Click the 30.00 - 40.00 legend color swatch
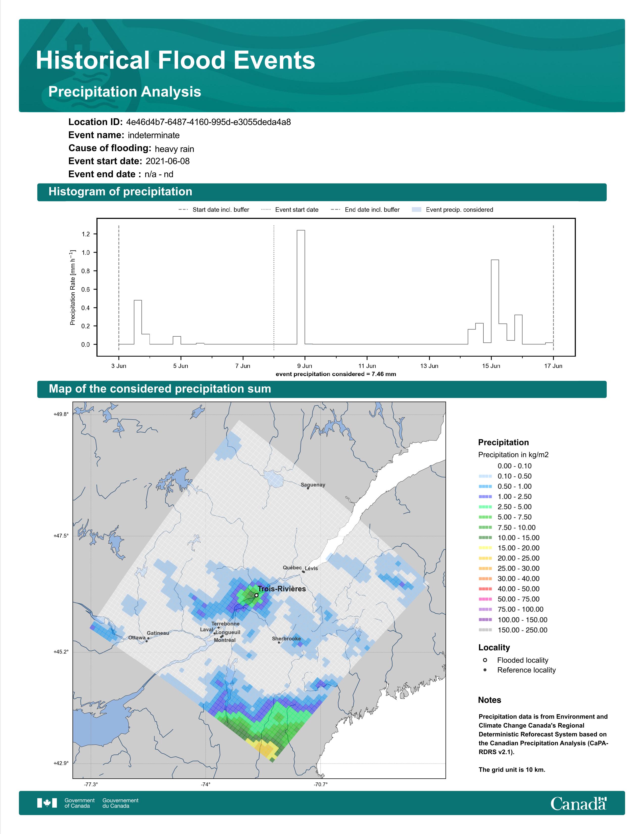644x834 pixels. pyautogui.click(x=485, y=579)
